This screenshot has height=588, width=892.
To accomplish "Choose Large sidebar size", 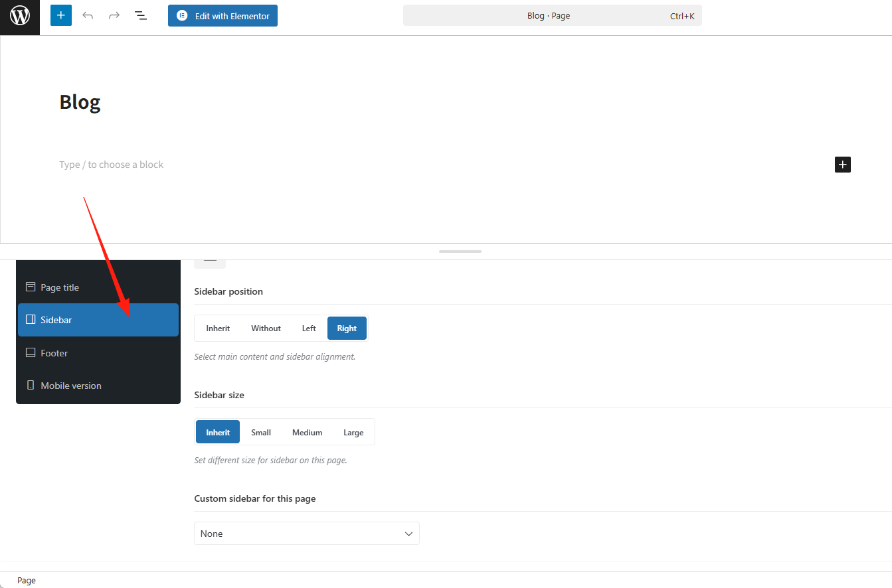I will tap(353, 433).
